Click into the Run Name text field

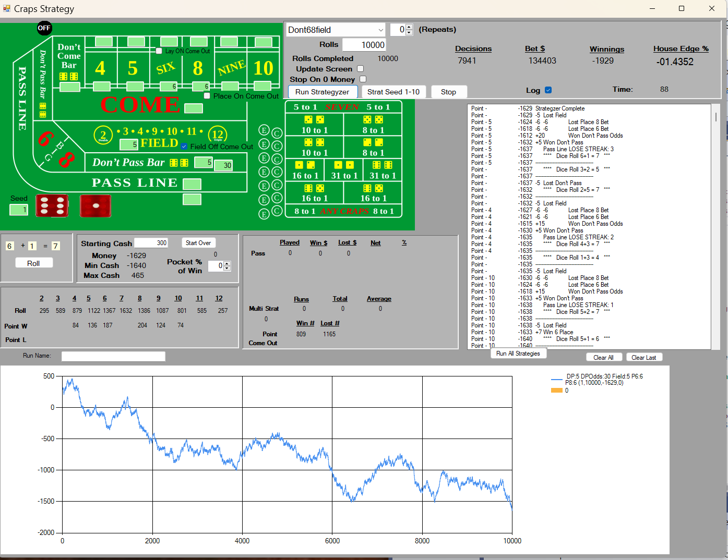click(113, 356)
